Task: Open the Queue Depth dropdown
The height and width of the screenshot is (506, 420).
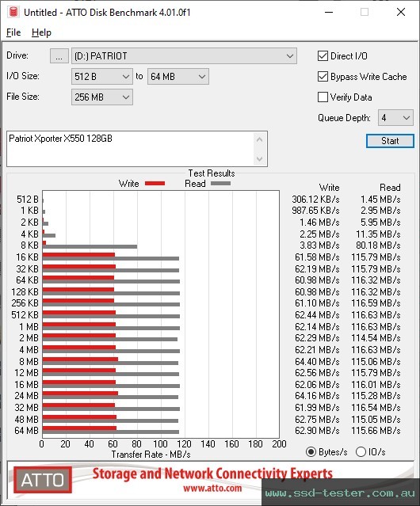Action: (x=395, y=118)
